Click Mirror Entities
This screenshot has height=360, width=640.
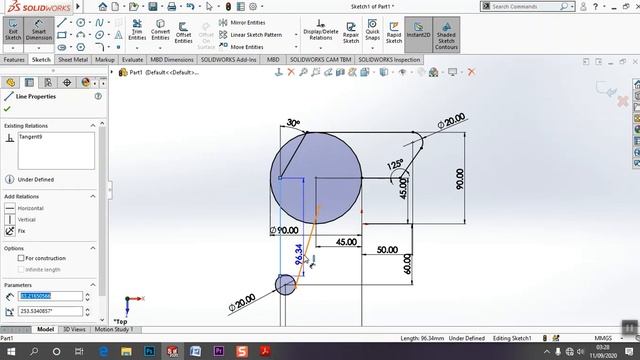coord(242,22)
